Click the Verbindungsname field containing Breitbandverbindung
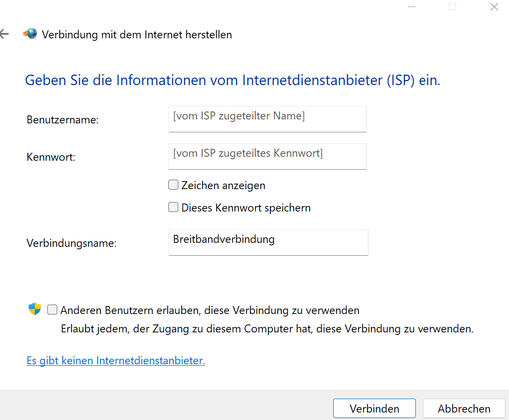 pyautogui.click(x=268, y=242)
